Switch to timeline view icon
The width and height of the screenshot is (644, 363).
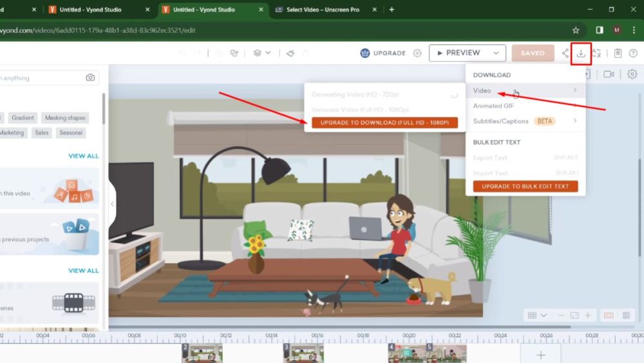[x=609, y=315]
